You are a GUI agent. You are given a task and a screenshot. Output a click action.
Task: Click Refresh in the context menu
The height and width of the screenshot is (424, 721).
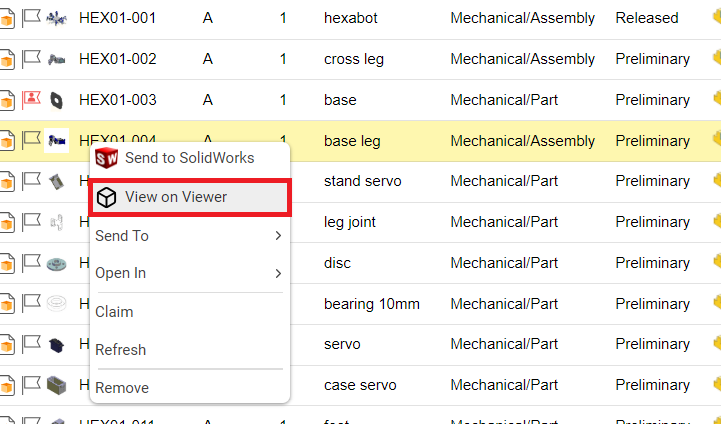(120, 350)
